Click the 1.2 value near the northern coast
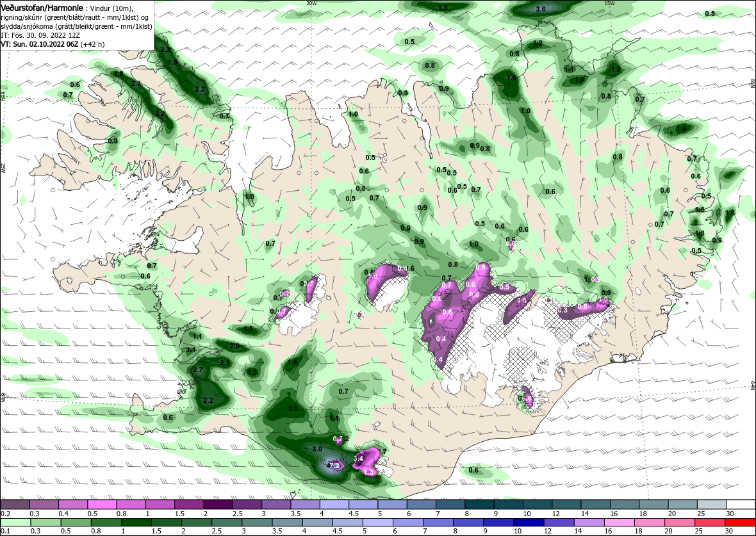The height and width of the screenshot is (536, 756). click(x=538, y=44)
